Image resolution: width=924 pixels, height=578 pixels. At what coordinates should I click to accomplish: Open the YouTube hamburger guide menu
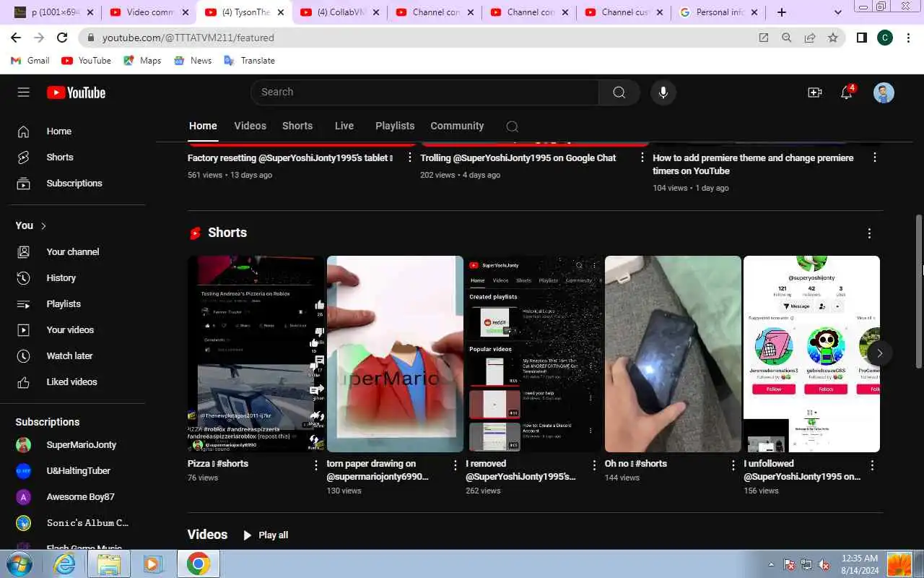23,92
